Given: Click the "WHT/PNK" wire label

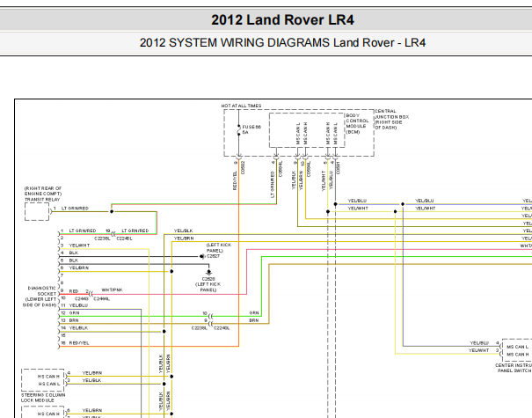Looking at the screenshot, I should pyautogui.click(x=112, y=290).
